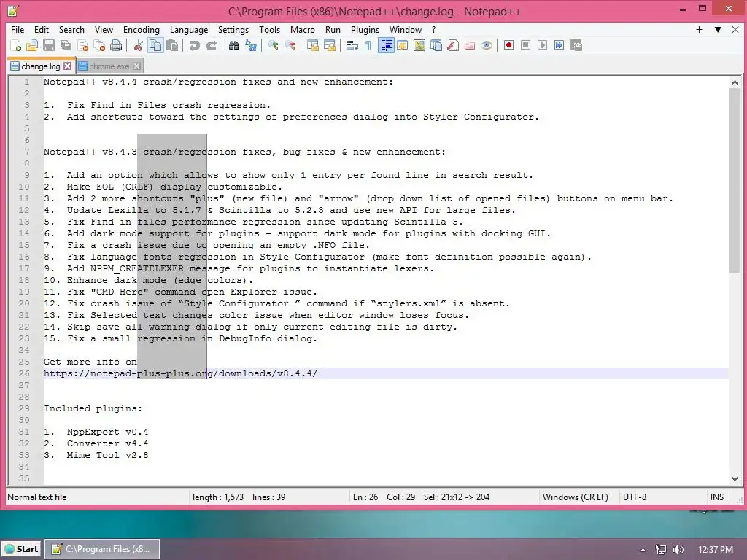Click the Notepad++ taskbar window button
Viewport: 747px width, 560px height.
(x=102, y=549)
